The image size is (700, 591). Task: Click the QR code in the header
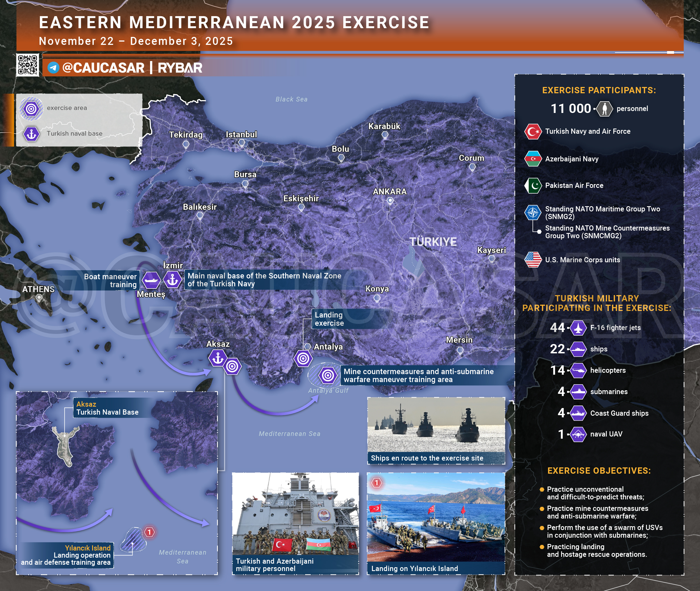[27, 65]
